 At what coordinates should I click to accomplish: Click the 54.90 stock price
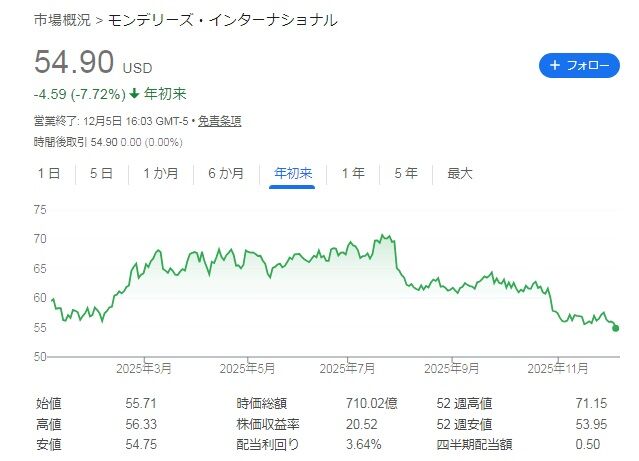click(74, 63)
